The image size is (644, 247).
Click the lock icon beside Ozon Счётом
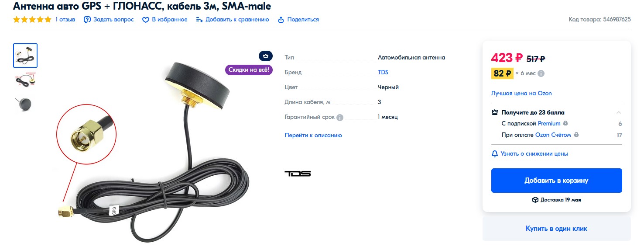pyautogui.click(x=576, y=135)
